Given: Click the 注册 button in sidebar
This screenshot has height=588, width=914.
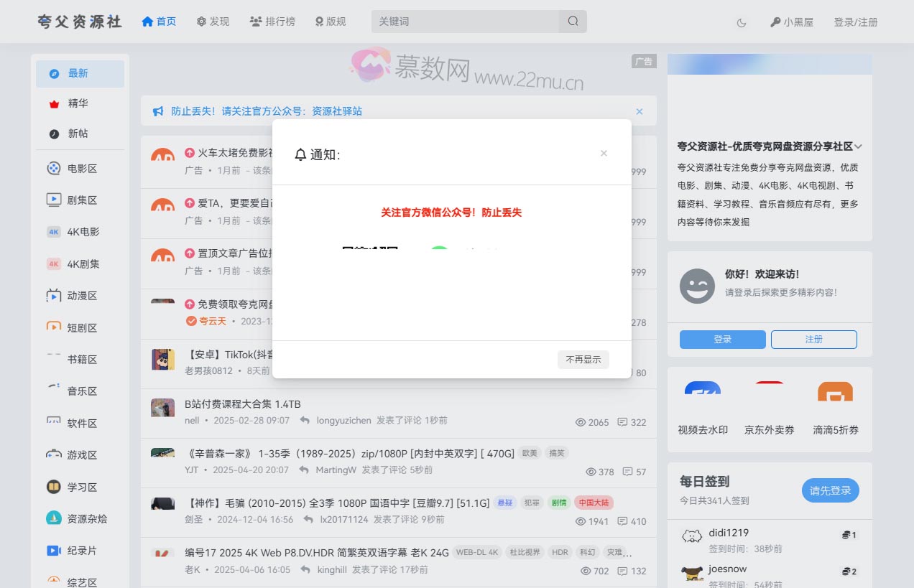Looking at the screenshot, I should 814,340.
